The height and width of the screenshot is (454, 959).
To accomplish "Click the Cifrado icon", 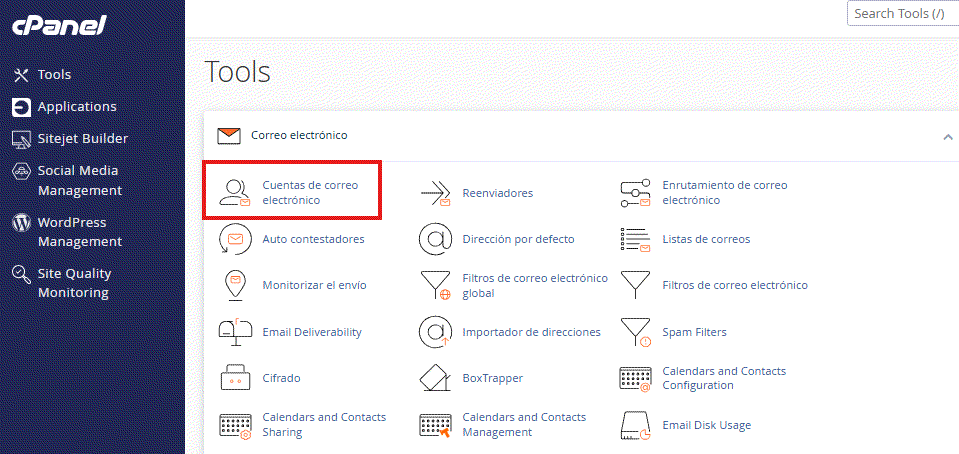I will 235,378.
